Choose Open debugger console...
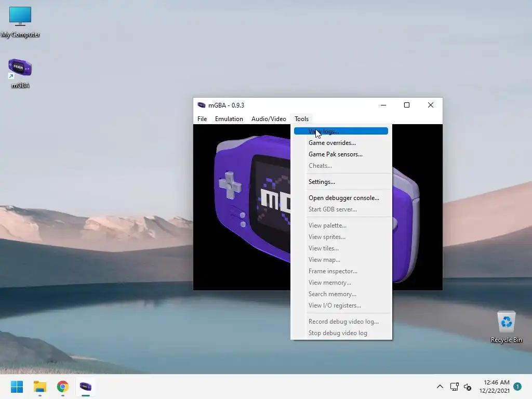This screenshot has width=532, height=399. tap(341, 198)
